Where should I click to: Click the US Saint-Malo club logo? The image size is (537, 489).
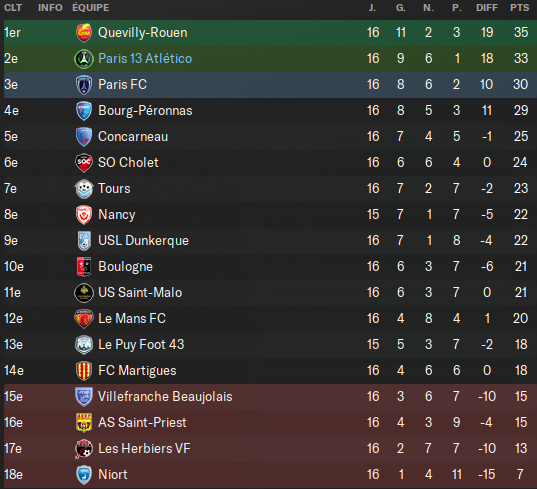[84, 293]
